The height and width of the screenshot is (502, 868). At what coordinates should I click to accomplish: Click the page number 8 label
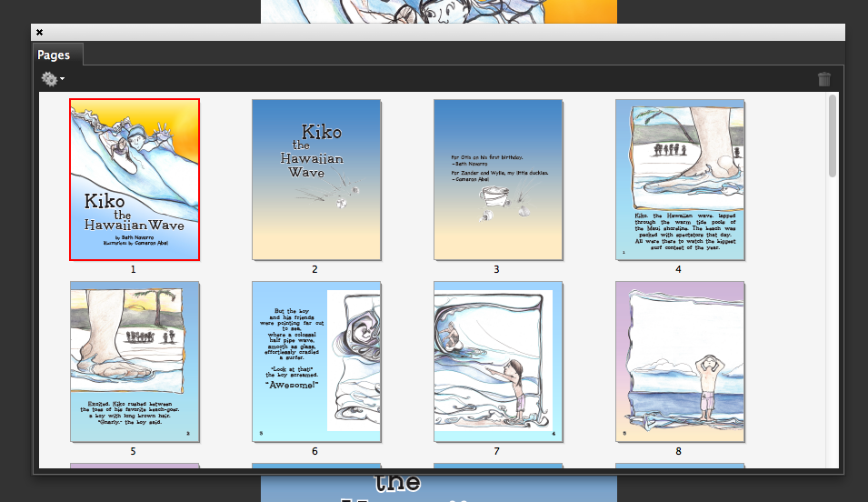point(678,451)
